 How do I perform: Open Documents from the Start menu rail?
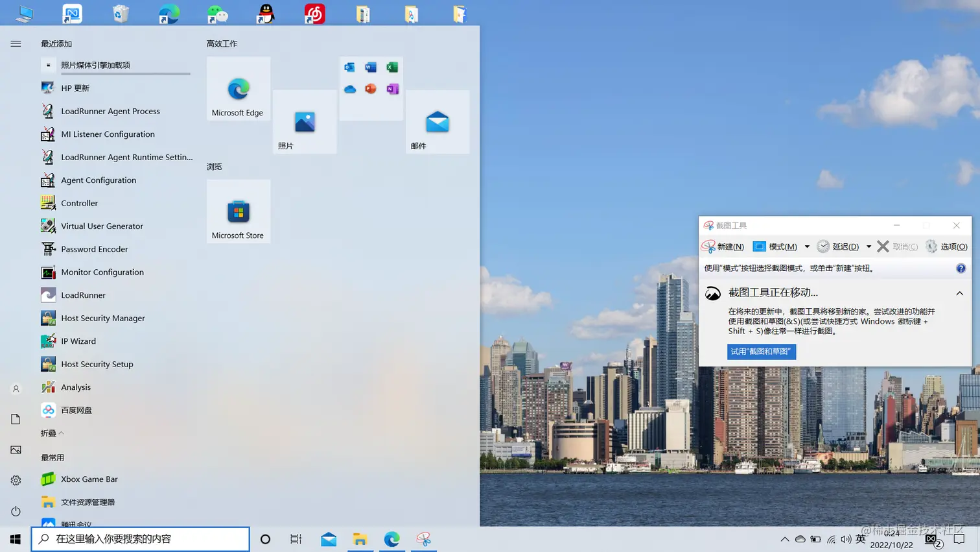click(x=16, y=419)
